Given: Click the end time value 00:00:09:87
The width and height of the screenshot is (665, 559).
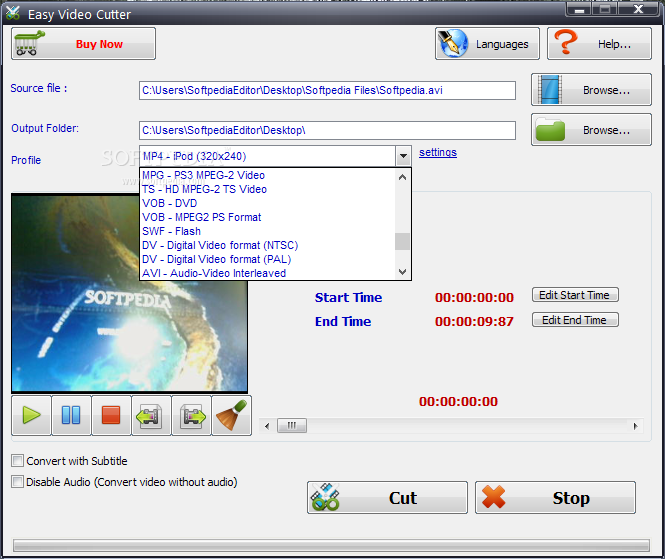Looking at the screenshot, I should (474, 321).
